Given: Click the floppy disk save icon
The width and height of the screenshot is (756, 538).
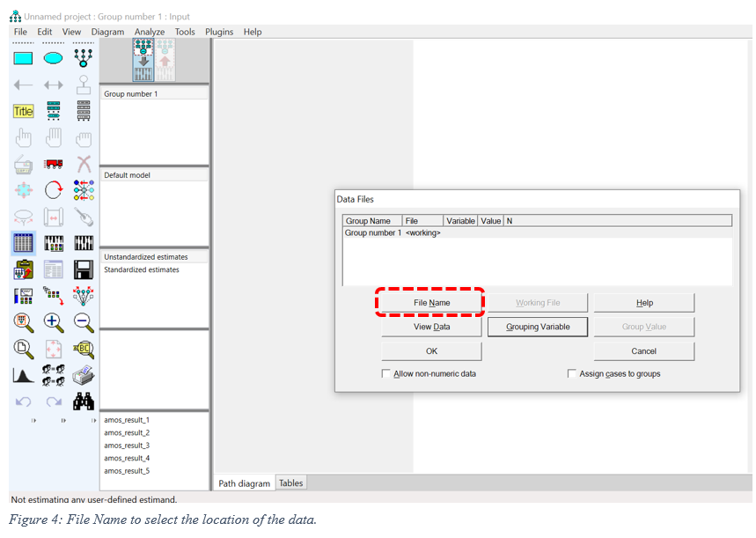Looking at the screenshot, I should click(x=84, y=269).
